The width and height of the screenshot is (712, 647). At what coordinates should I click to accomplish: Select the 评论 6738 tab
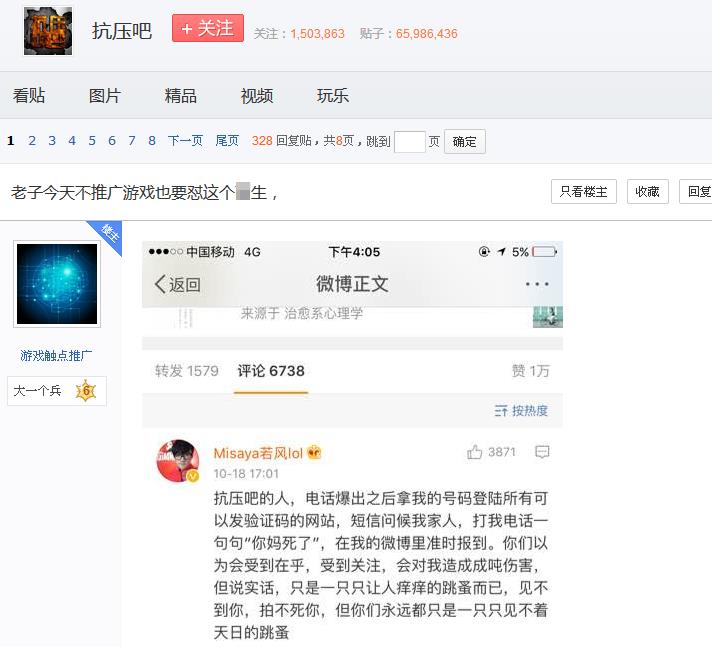pos(271,371)
